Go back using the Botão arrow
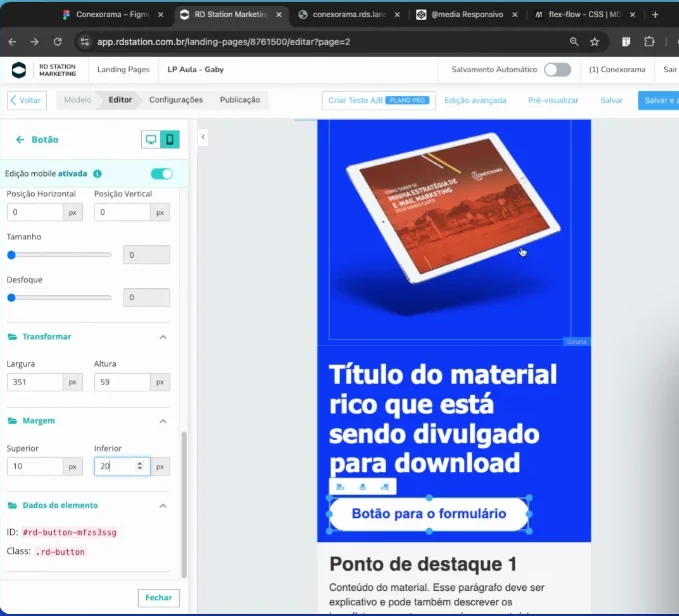The width and height of the screenshot is (679, 616). (20, 139)
